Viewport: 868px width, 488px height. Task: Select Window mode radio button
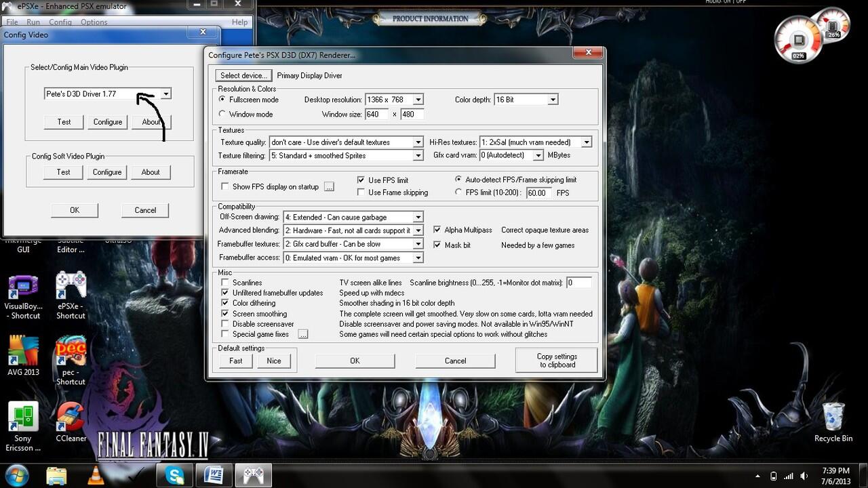(x=222, y=114)
